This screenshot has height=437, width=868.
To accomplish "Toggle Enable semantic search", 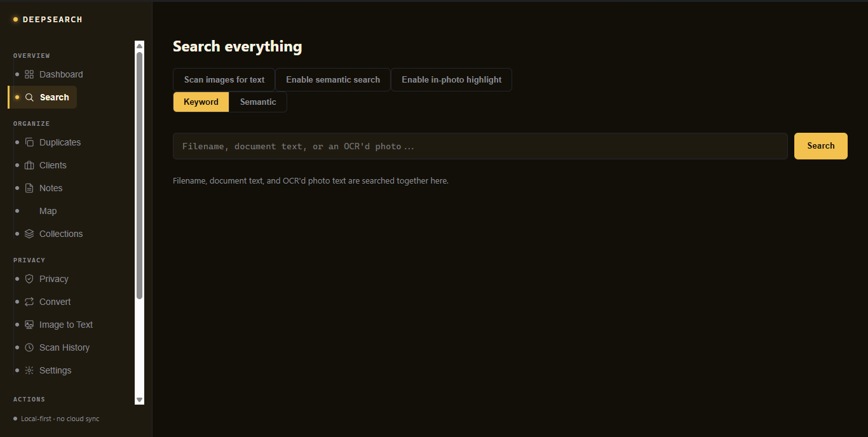I will [x=333, y=79].
